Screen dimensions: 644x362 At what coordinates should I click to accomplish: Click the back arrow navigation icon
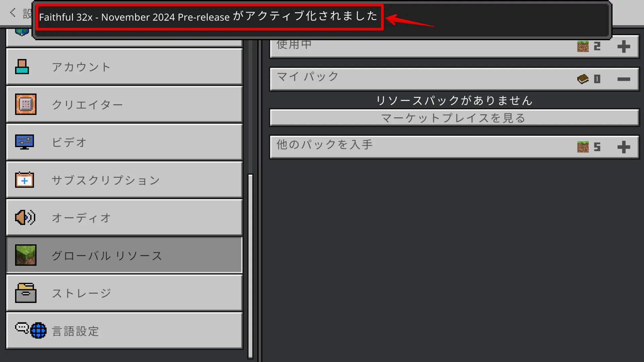[12, 12]
